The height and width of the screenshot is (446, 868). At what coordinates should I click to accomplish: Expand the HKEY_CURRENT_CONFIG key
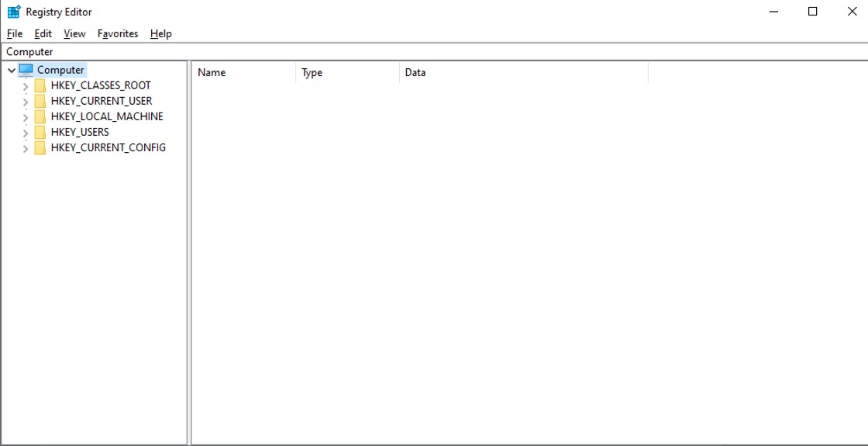25,148
